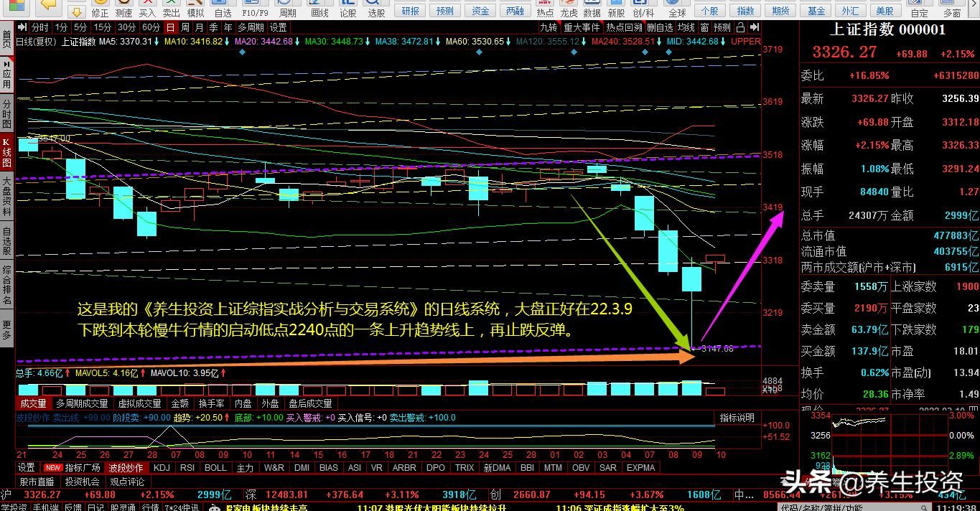Open the 全球 global markets icon

[x=677, y=9]
